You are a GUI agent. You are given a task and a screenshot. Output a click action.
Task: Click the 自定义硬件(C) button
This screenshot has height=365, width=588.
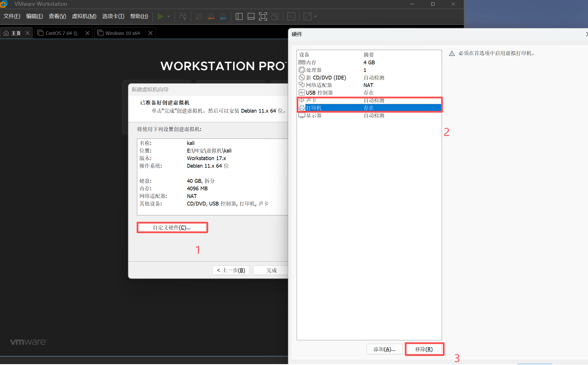click(x=172, y=227)
